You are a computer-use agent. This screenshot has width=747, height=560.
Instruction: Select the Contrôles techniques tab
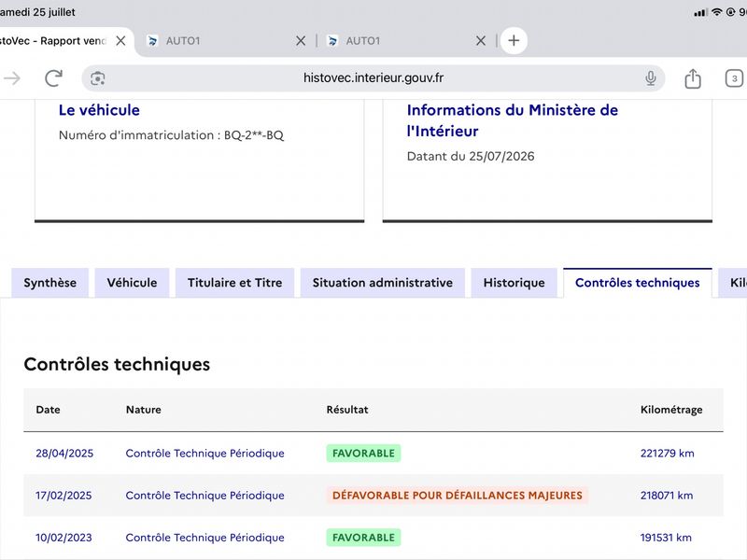[x=638, y=283]
